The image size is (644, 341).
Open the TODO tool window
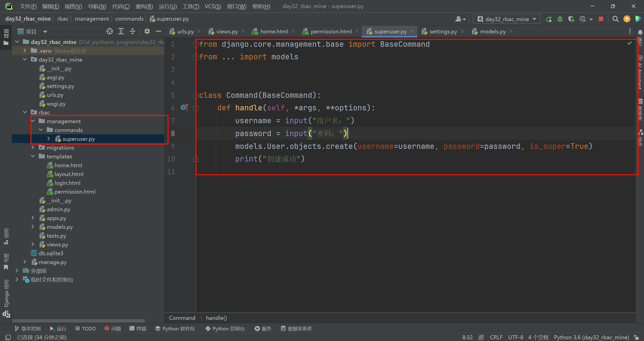pos(86,328)
